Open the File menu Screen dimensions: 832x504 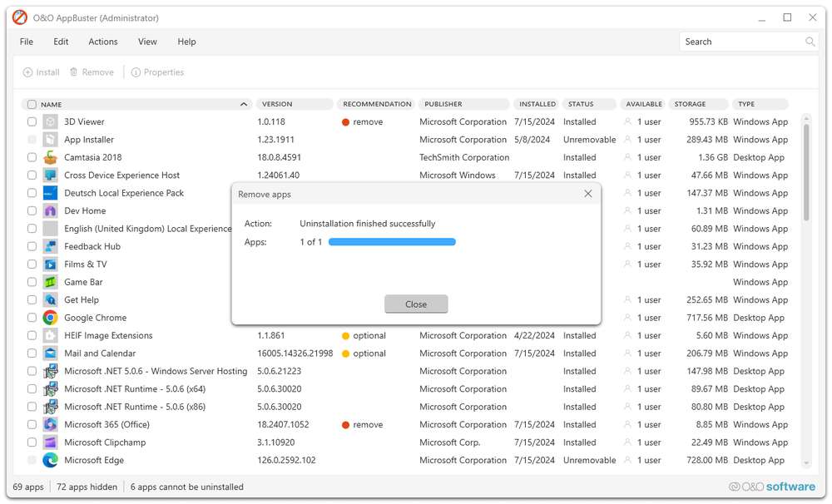[27, 42]
